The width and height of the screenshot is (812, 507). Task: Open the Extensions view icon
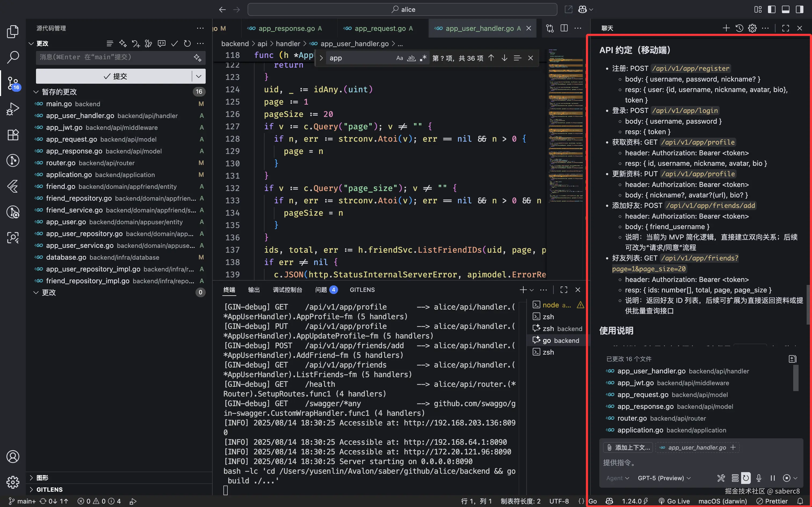point(13,135)
